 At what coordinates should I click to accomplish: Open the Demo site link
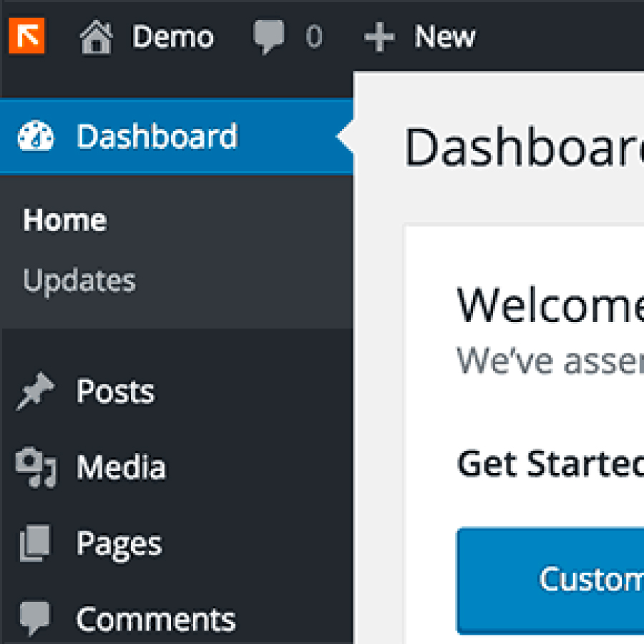[172, 36]
